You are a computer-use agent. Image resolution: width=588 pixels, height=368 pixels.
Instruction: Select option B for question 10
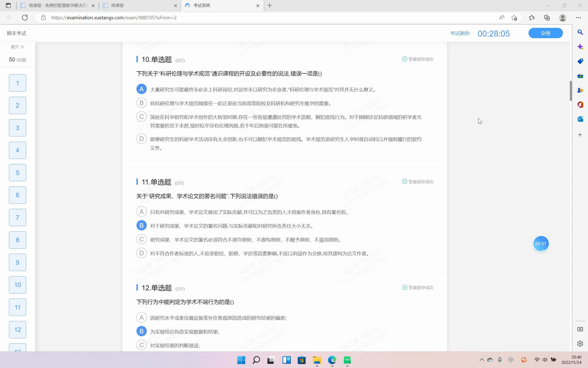(x=141, y=103)
